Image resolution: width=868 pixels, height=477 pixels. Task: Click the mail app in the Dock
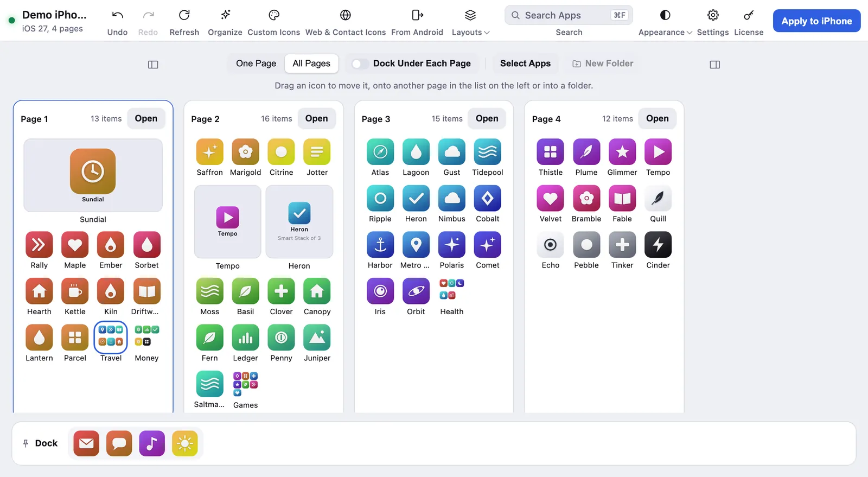tap(86, 443)
